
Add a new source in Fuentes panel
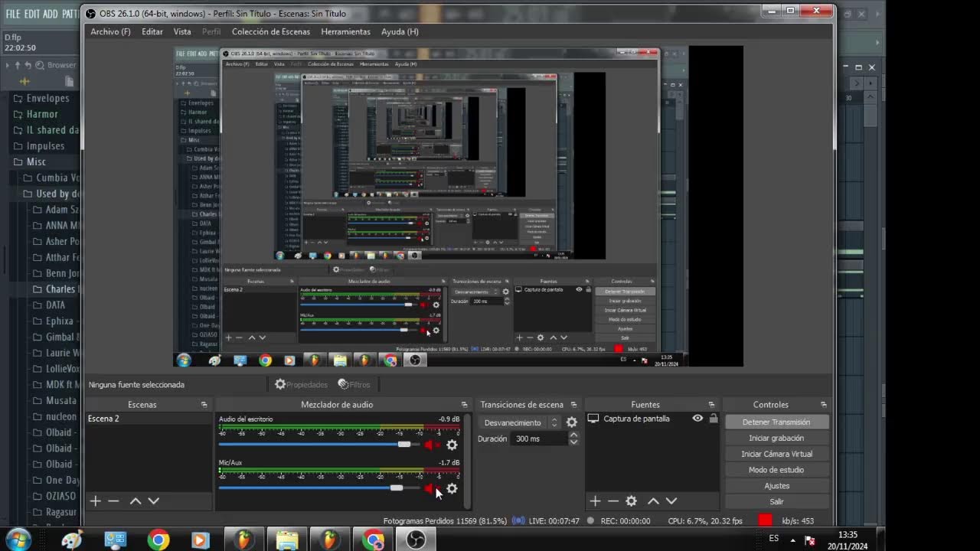[595, 501]
